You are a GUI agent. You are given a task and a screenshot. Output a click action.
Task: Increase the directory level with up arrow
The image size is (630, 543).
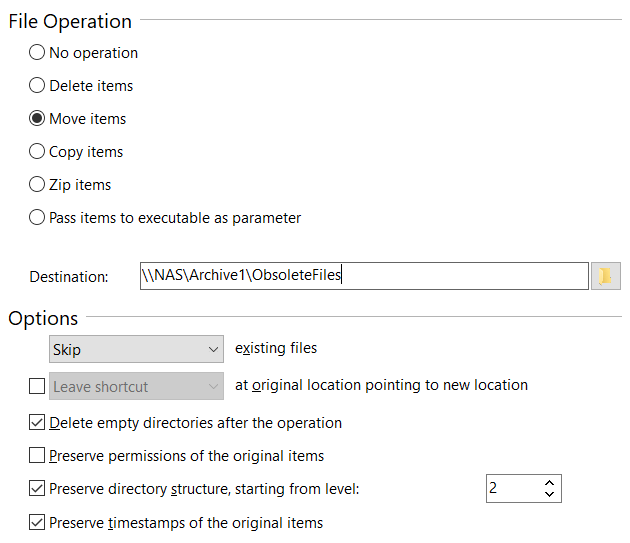pos(548,483)
